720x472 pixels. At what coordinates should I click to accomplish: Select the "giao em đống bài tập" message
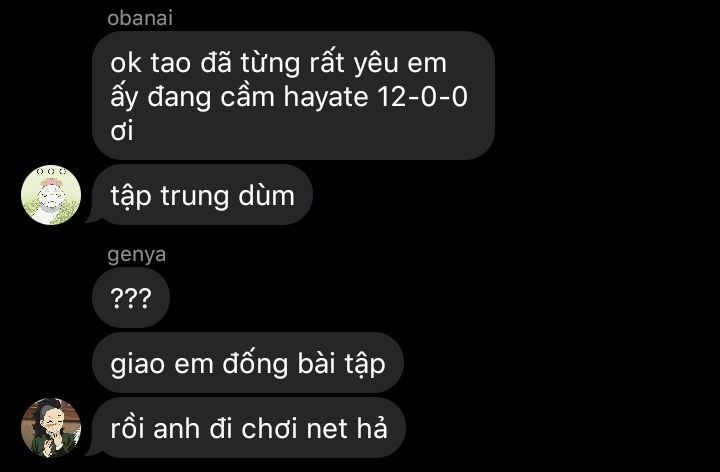point(248,363)
